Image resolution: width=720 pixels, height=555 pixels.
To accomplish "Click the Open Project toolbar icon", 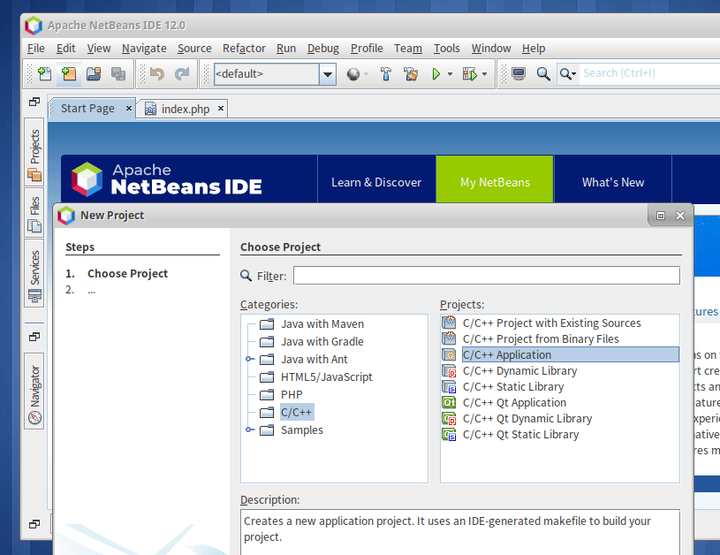I will coord(94,73).
